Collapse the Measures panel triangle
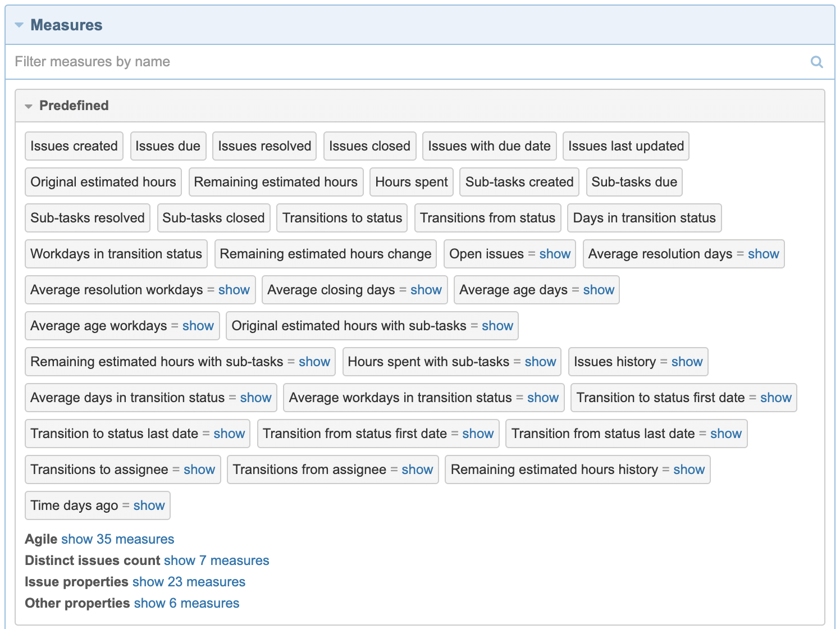Viewport: 840px width, 629px height. pos(19,25)
